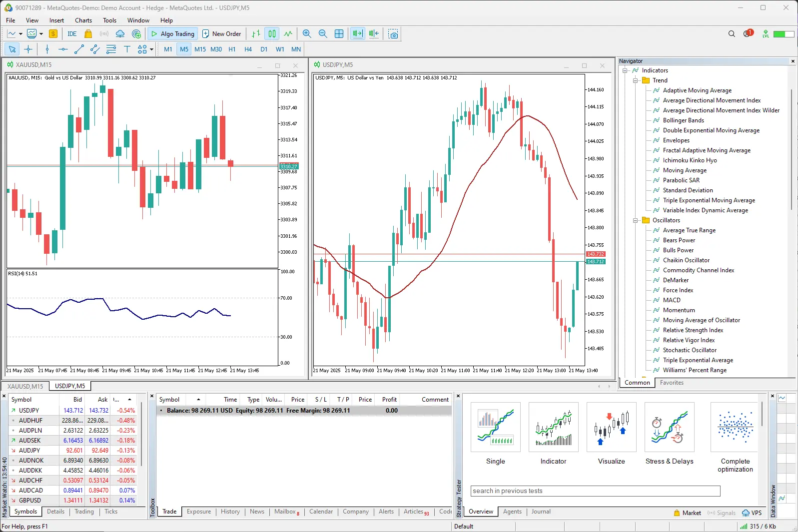Screen dimensions: 798x532
Task: Open chart profiles icon in toolbar
Action: (x=31, y=34)
